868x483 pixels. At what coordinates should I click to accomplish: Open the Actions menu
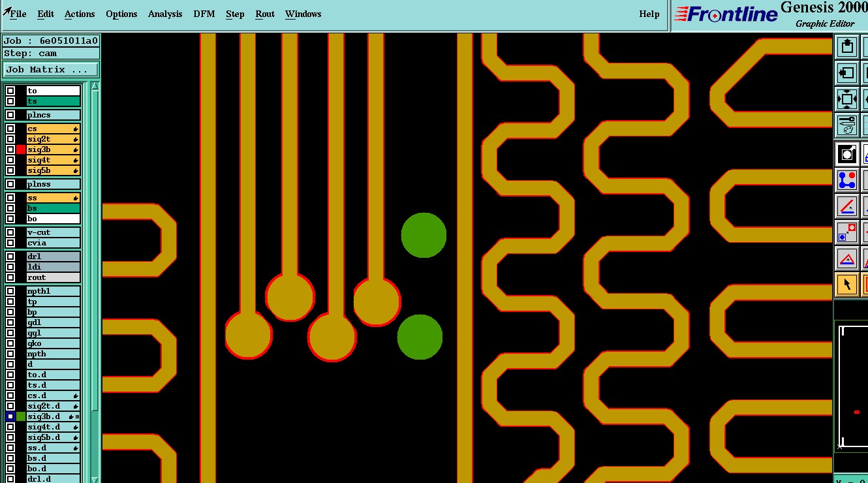80,14
